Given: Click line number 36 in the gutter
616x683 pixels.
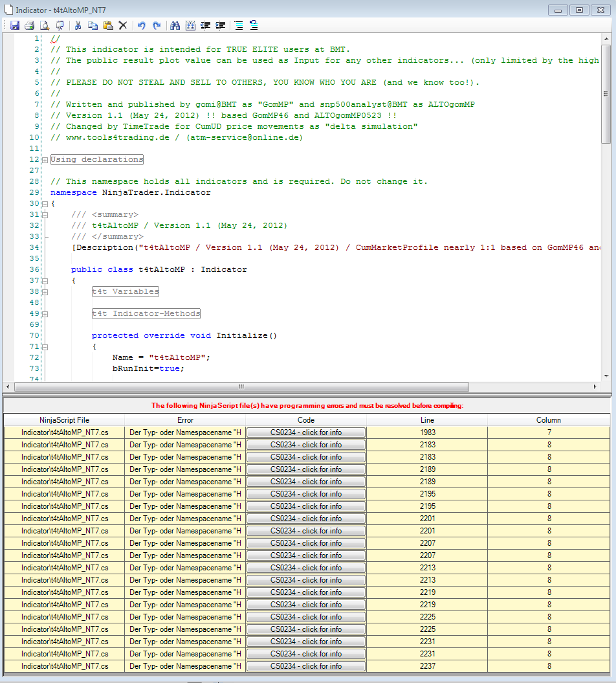Looking at the screenshot, I should (x=34, y=269).
